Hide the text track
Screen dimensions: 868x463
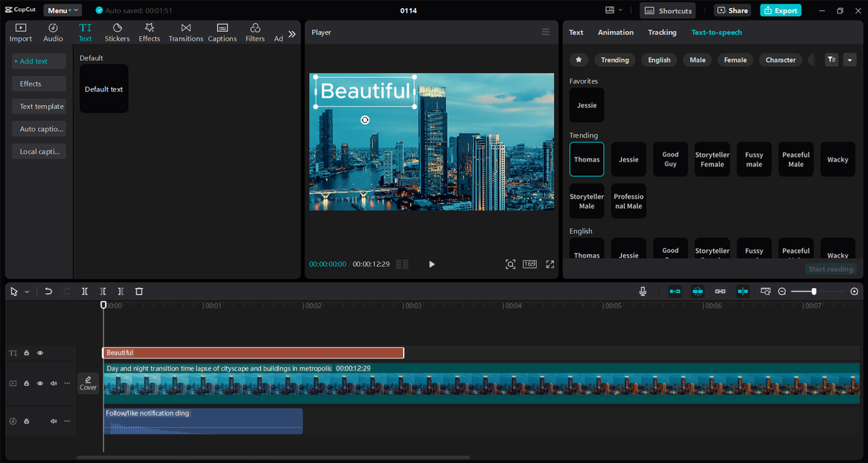tap(40, 353)
